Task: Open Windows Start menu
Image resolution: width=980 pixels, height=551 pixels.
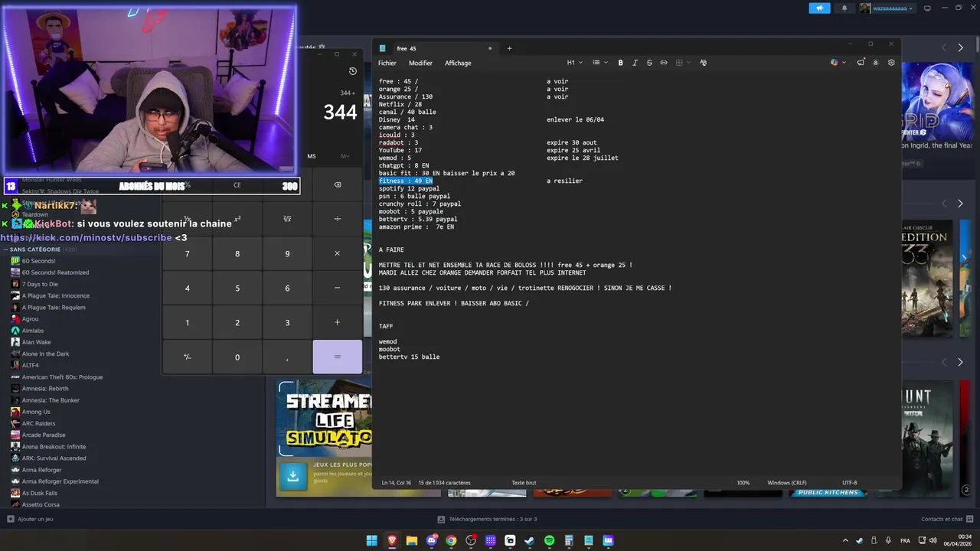Action: point(371,540)
